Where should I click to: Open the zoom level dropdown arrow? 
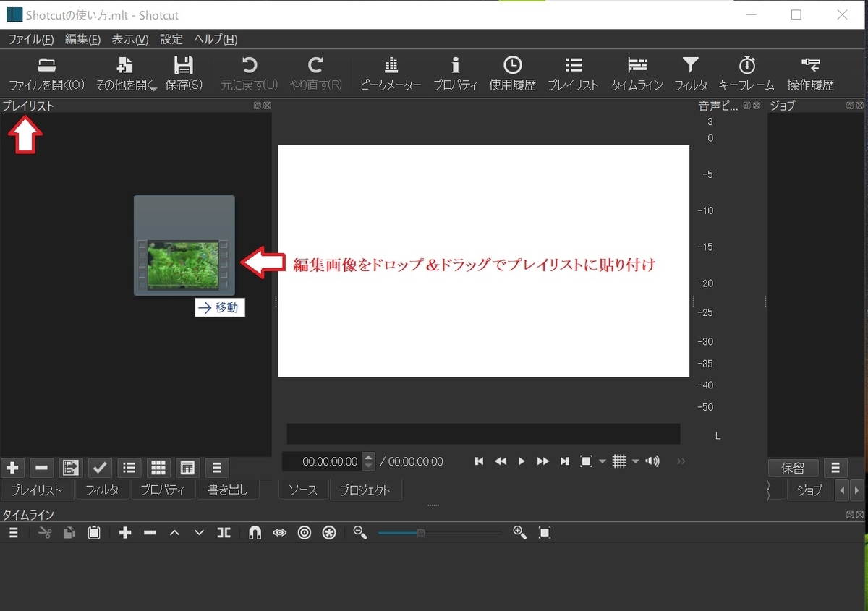point(602,461)
